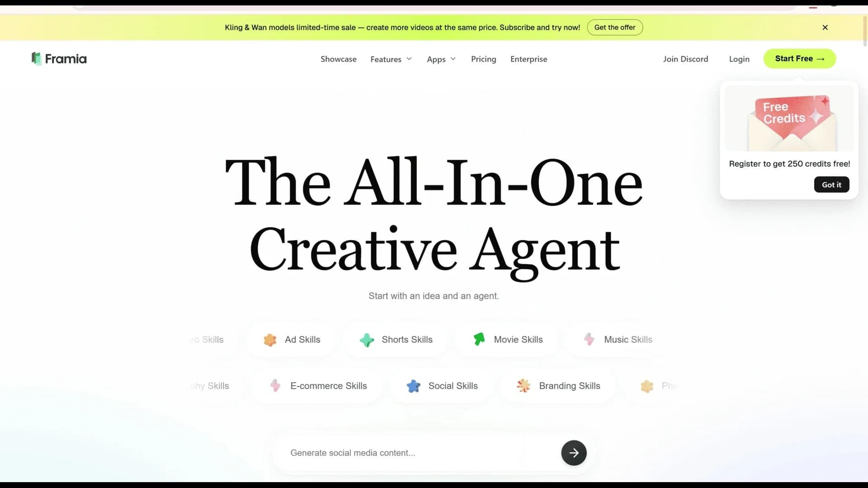Image resolution: width=868 pixels, height=488 pixels.
Task: Click the Movie Skills green arrow icon
Action: pos(479,339)
